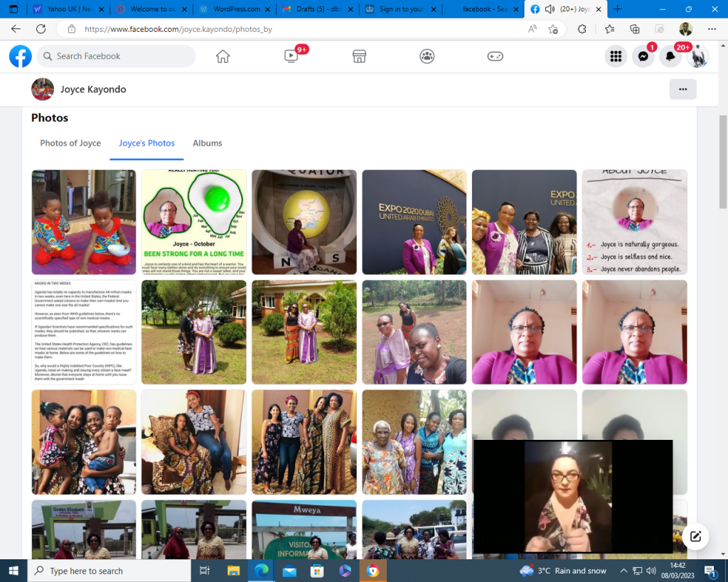Open the Expo 2020 Dubai photo thumbnail

click(x=414, y=222)
